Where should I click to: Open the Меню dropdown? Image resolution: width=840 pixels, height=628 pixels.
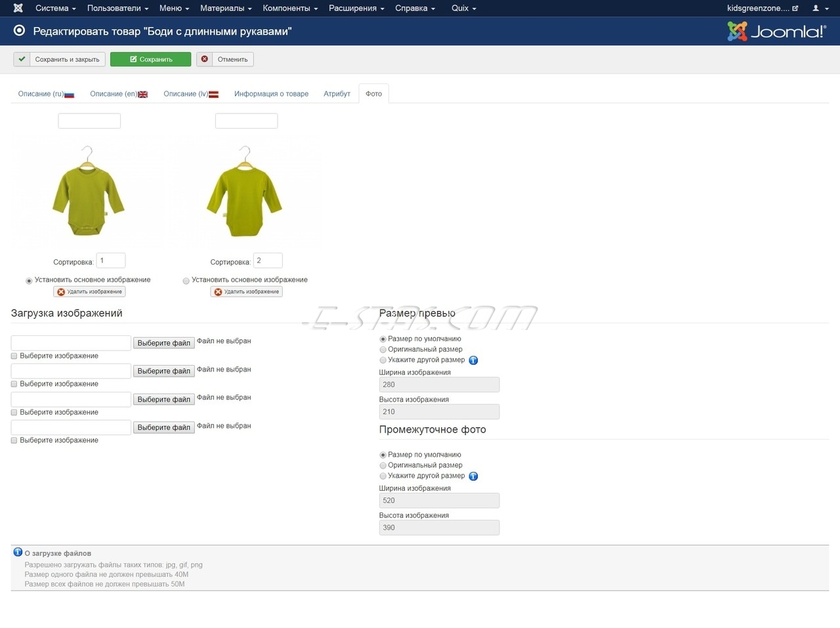pos(174,8)
